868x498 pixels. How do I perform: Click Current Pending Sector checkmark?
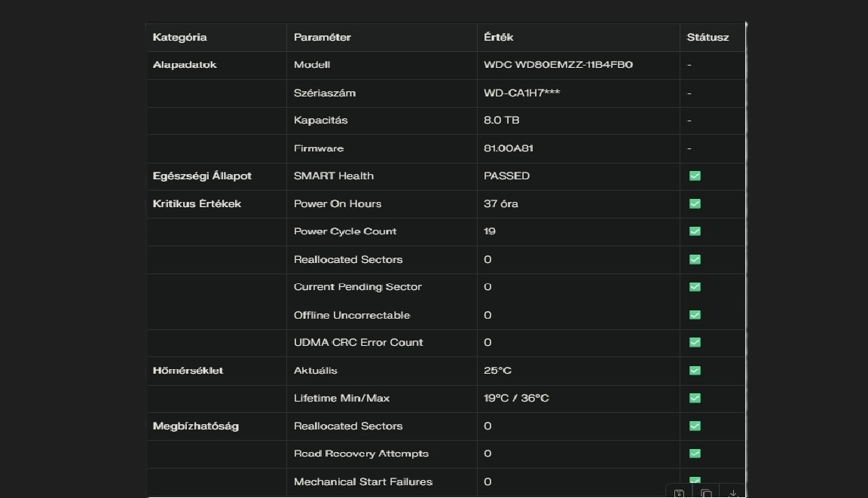(695, 287)
